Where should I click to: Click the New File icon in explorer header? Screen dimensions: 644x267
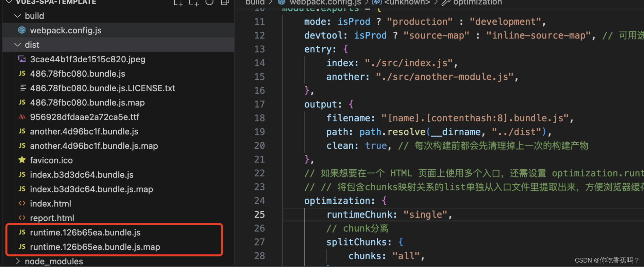pos(179,2)
